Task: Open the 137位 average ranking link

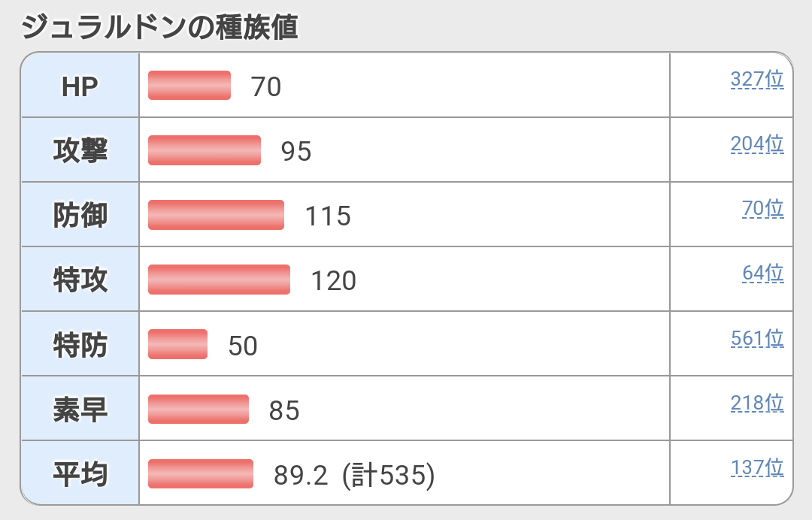Action: (756, 468)
